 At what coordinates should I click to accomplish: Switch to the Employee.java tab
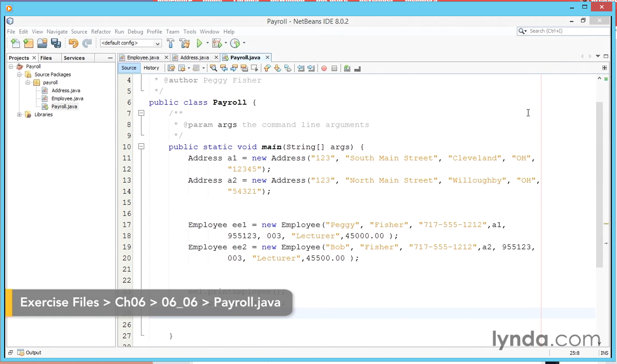[x=143, y=57]
